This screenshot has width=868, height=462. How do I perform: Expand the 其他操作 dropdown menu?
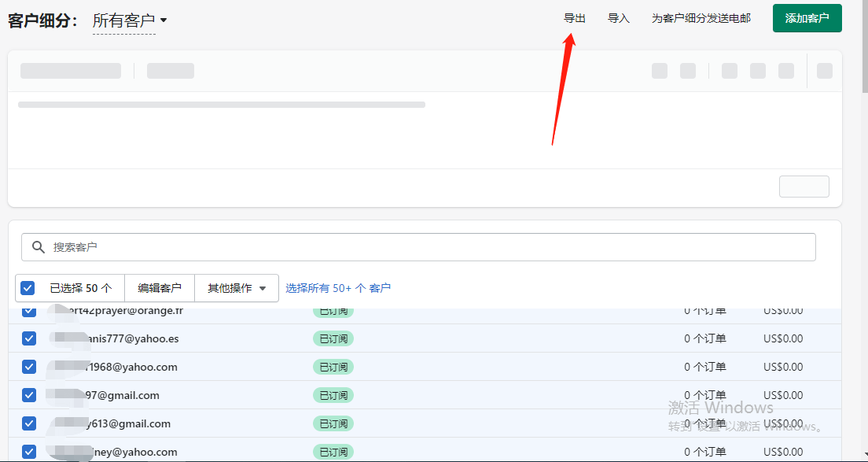[x=237, y=288]
